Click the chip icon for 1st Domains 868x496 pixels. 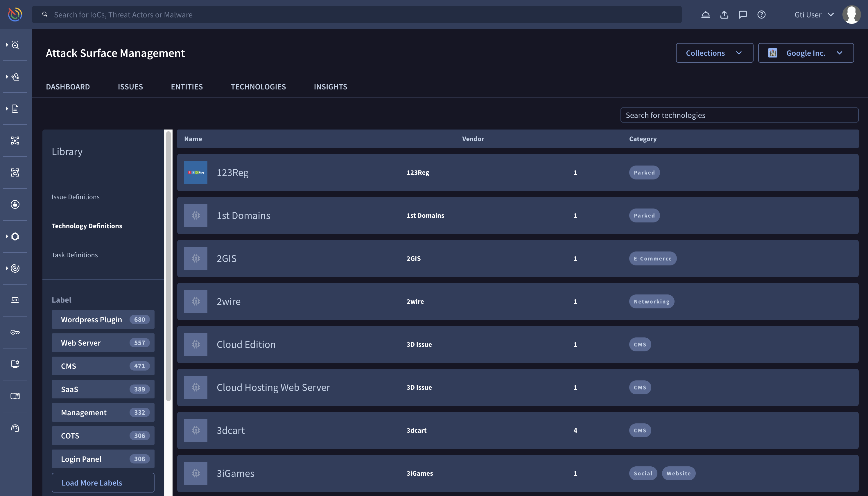click(196, 215)
